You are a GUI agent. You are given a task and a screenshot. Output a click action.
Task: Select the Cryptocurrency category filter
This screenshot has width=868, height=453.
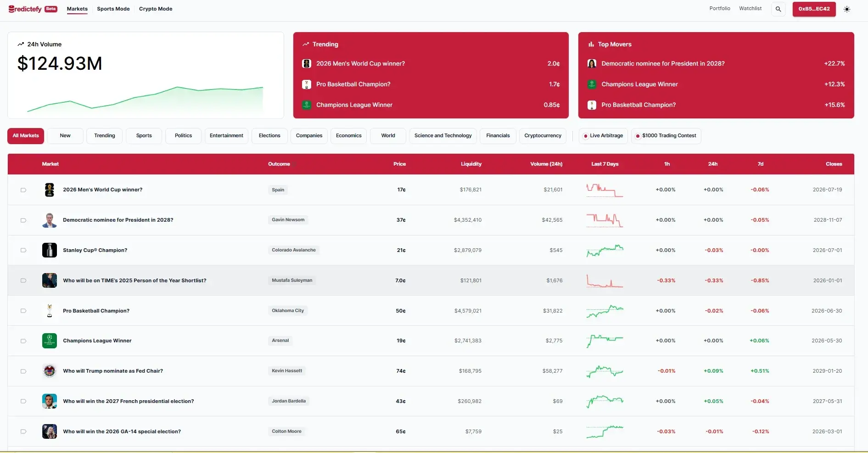(x=543, y=136)
